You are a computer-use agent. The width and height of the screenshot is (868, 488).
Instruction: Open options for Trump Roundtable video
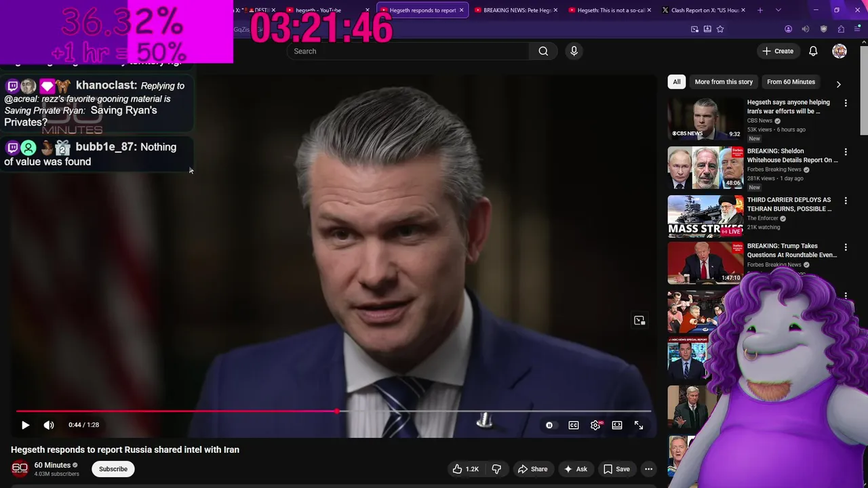[846, 247]
